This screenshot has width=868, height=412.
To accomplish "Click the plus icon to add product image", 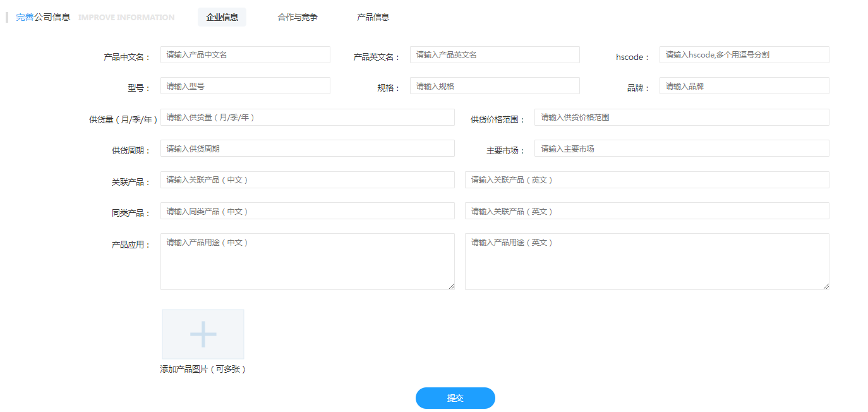I will [x=203, y=334].
